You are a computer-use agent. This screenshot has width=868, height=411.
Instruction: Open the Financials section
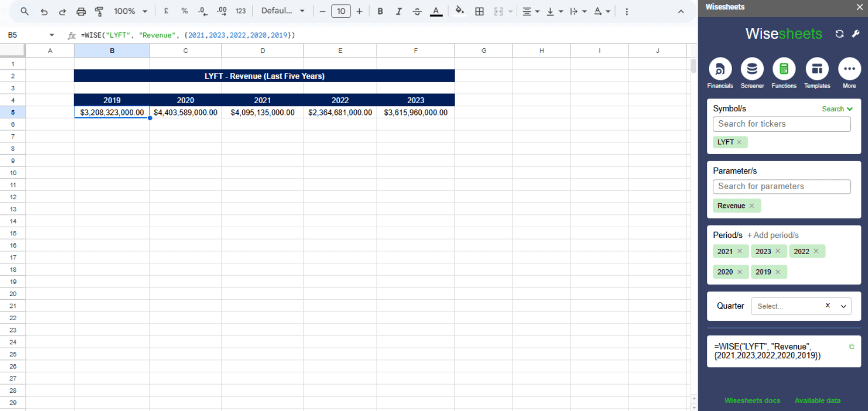[x=720, y=73]
